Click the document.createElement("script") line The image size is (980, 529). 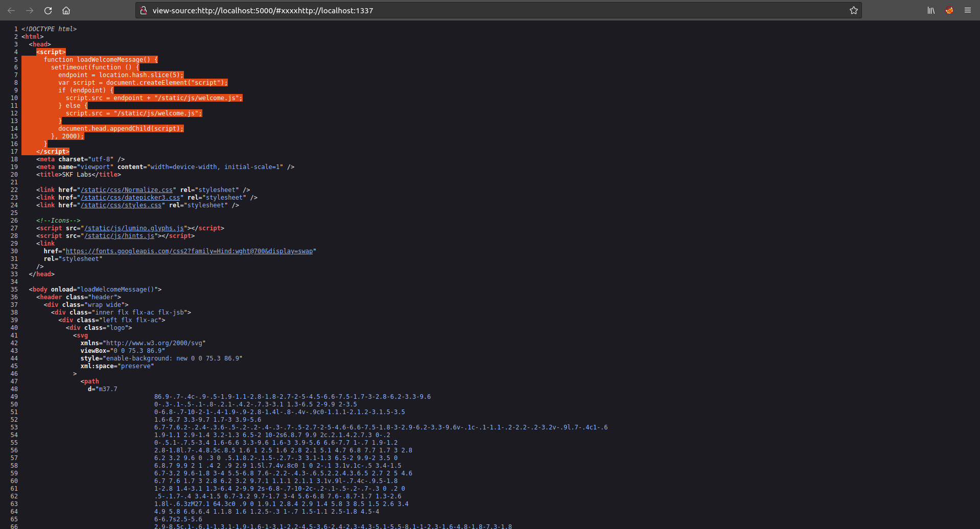click(x=143, y=83)
